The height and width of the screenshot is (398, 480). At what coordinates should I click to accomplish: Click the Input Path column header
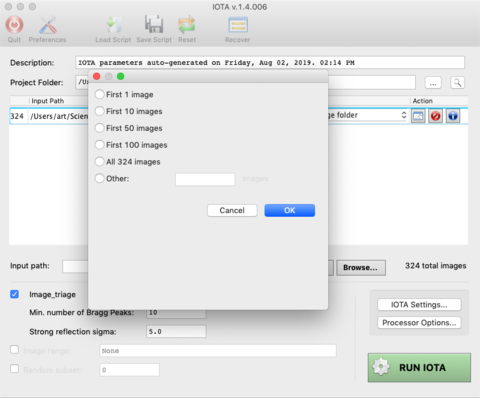point(48,101)
